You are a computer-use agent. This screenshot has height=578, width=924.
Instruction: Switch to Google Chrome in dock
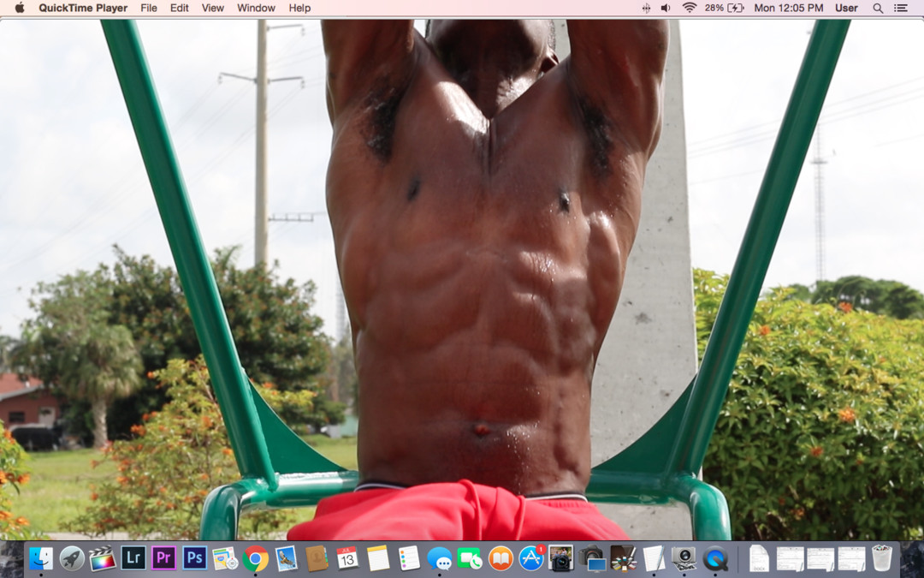[x=255, y=558]
